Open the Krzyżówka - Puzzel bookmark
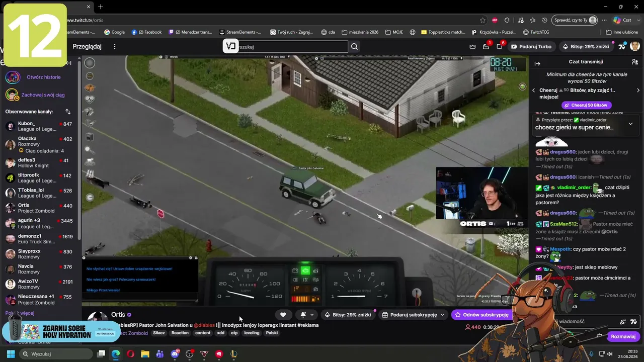 (493, 32)
